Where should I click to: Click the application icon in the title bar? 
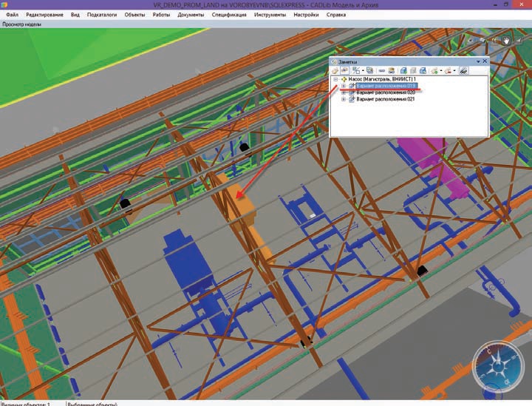(x=4, y=4)
